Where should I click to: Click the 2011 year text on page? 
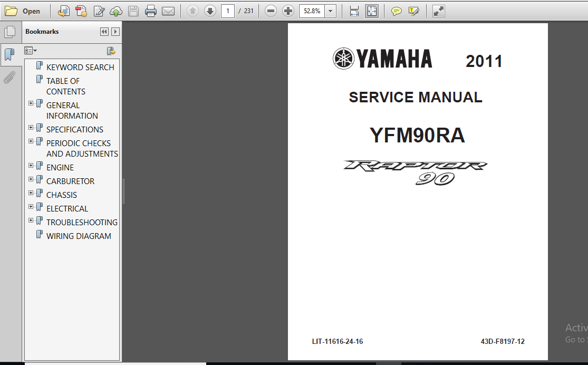(x=484, y=61)
